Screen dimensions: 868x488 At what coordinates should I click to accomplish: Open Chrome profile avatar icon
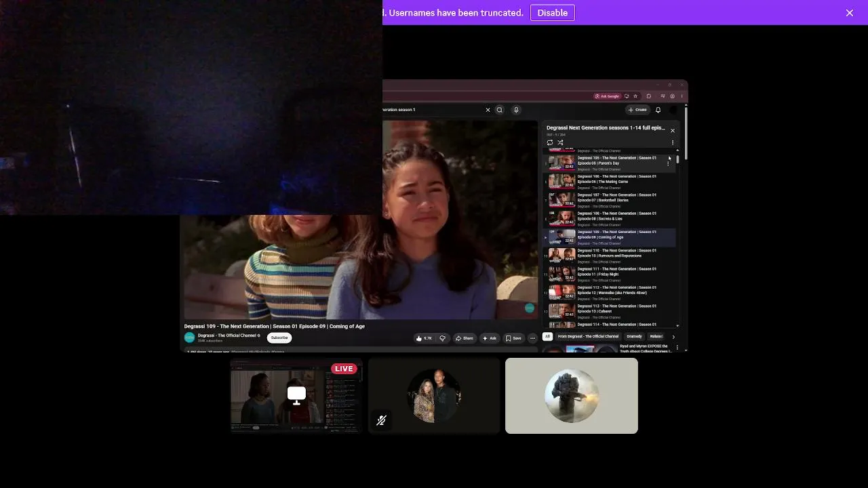click(673, 96)
